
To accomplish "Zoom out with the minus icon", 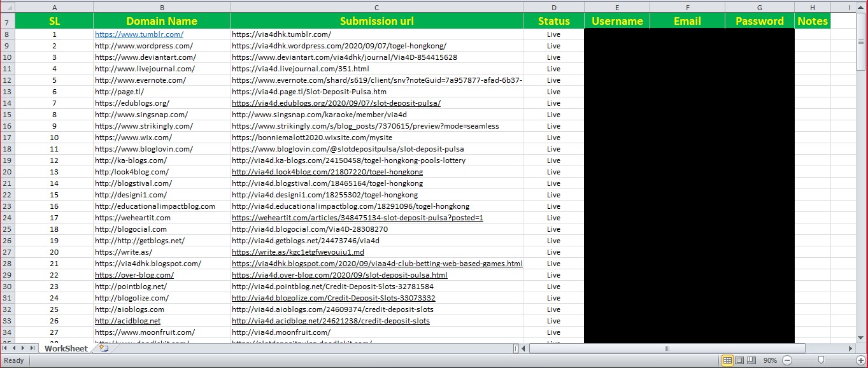I will (786, 360).
